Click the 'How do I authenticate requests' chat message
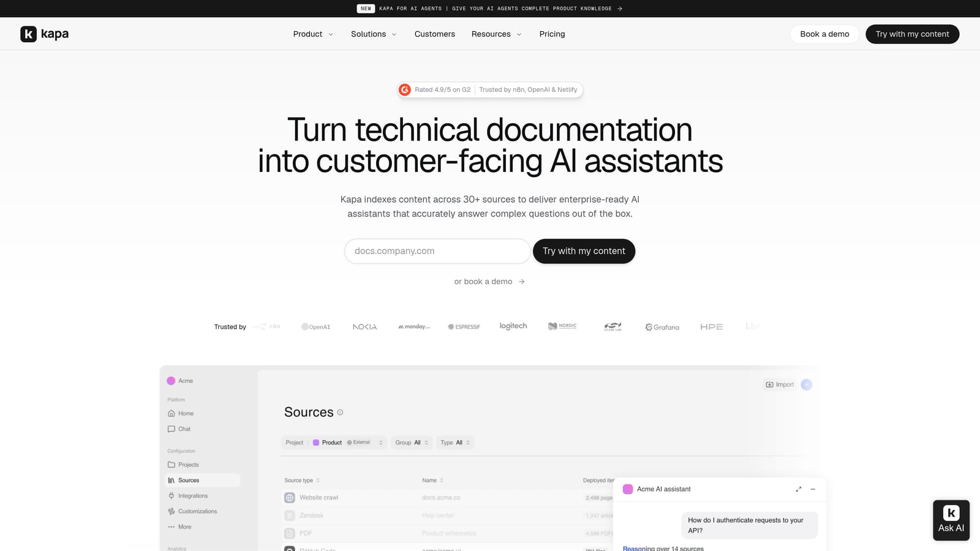Image resolution: width=980 pixels, height=551 pixels. point(749,525)
